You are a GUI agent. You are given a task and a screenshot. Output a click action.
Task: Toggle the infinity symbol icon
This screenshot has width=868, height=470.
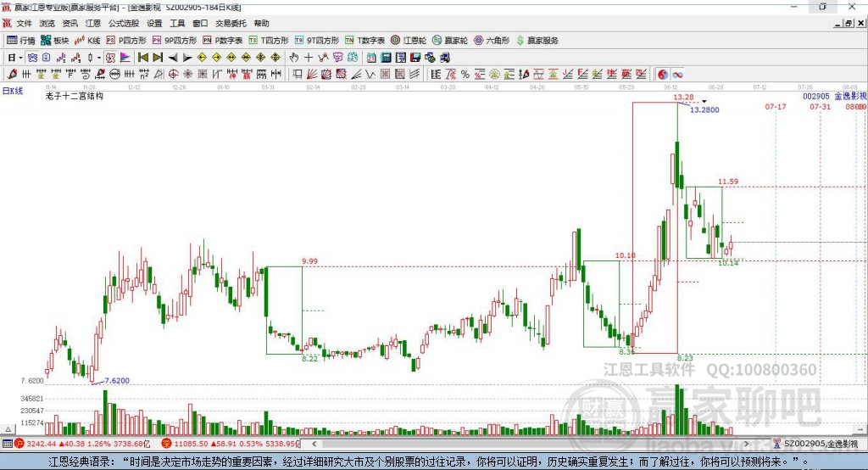pos(677,75)
